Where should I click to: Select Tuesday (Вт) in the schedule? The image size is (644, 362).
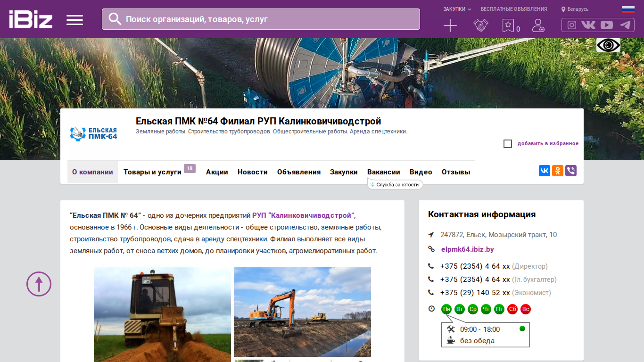pos(460,310)
